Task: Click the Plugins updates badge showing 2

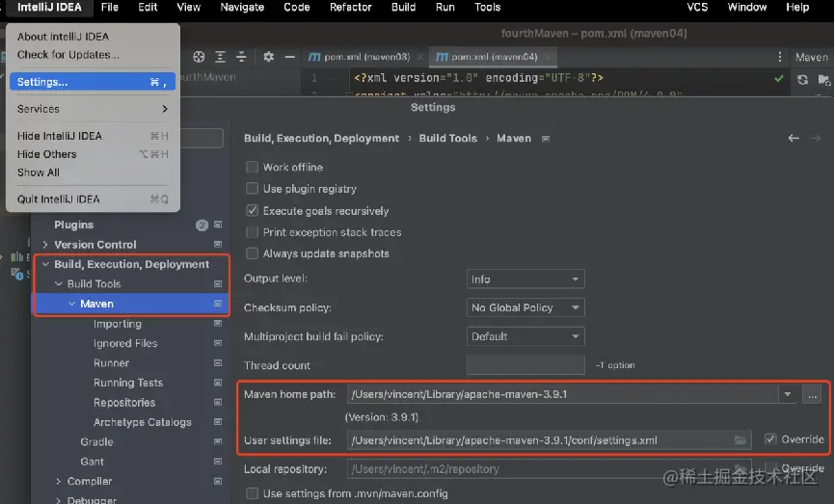Action: pos(202,225)
